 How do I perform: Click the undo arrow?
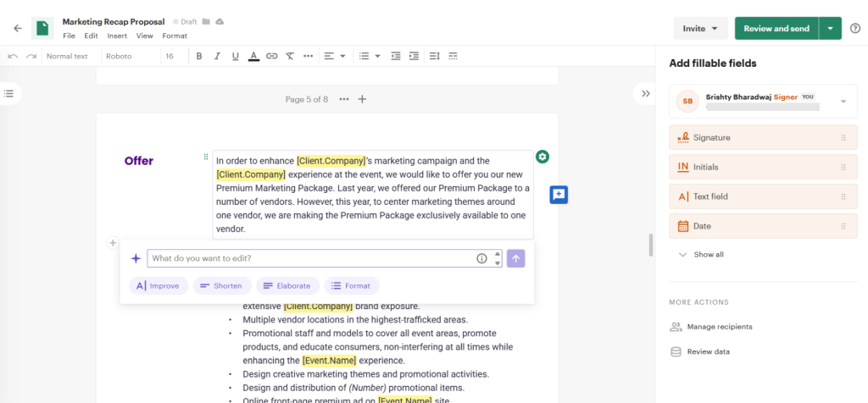pos(12,56)
